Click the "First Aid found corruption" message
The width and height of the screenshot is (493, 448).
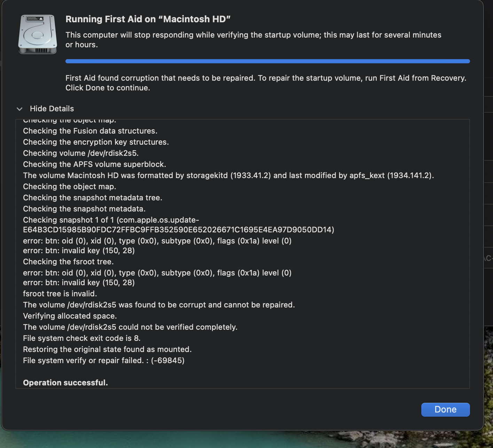click(266, 83)
